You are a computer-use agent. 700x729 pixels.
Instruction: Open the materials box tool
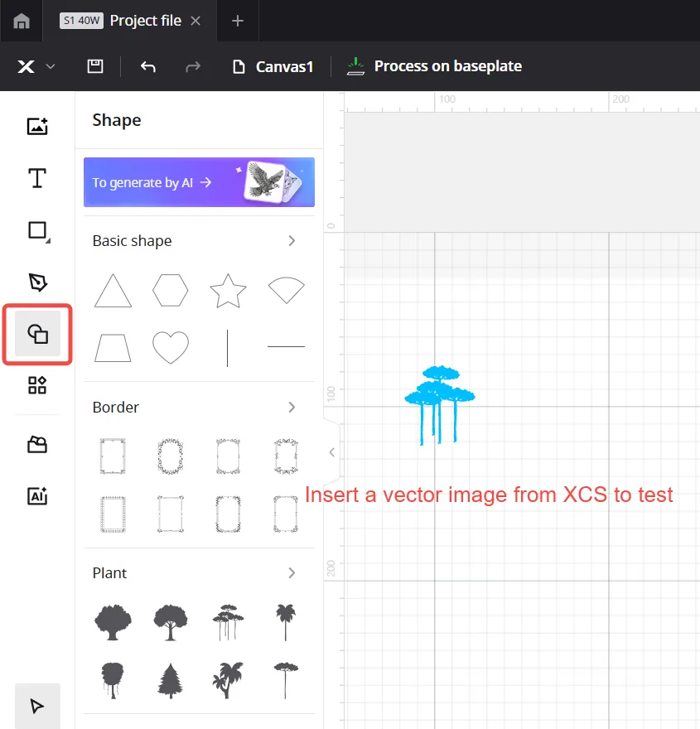point(37,445)
